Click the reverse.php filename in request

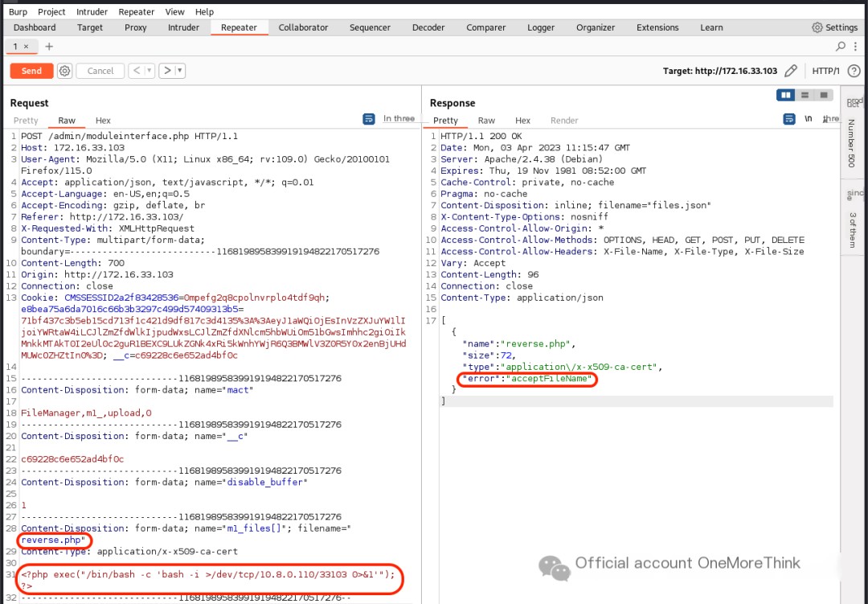[x=54, y=540]
